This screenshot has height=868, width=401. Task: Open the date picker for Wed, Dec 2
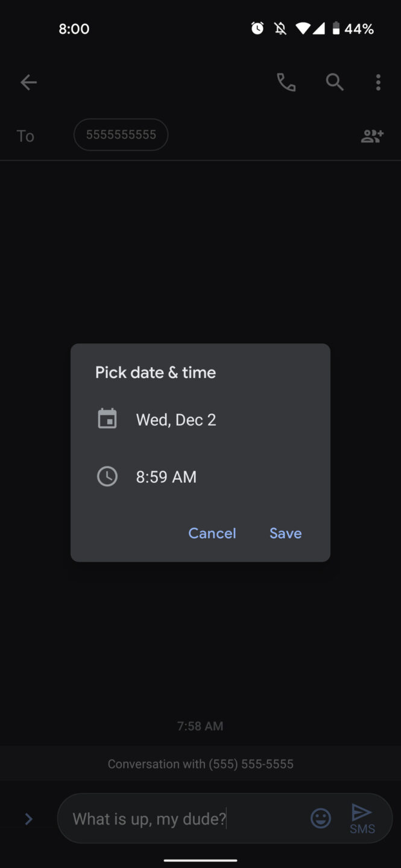[x=176, y=419]
